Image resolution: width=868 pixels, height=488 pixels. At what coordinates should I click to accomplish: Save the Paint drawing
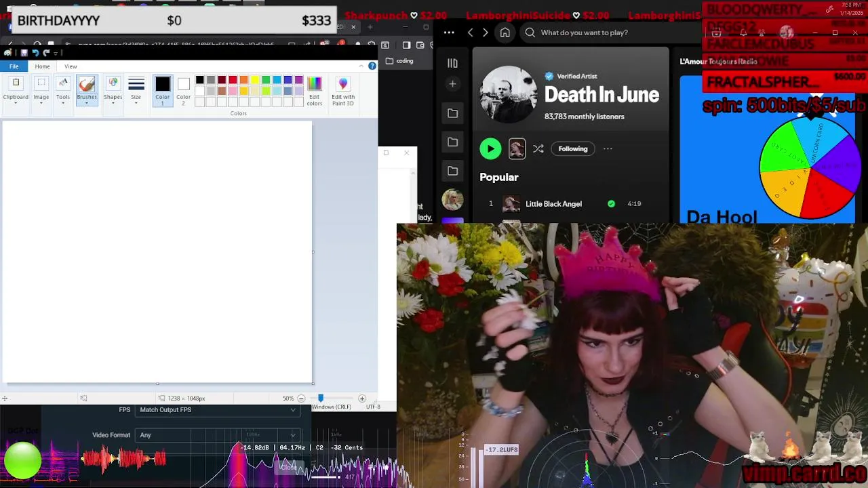(24, 53)
